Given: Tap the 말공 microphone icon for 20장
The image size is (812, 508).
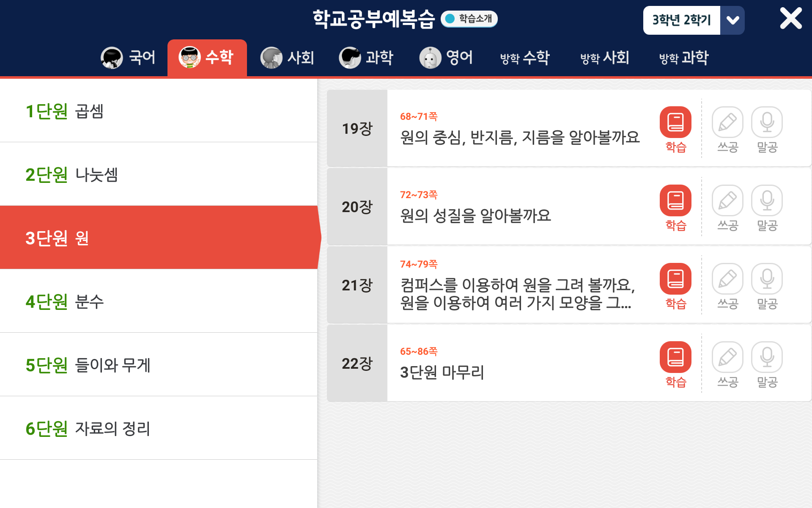Looking at the screenshot, I should [767, 201].
